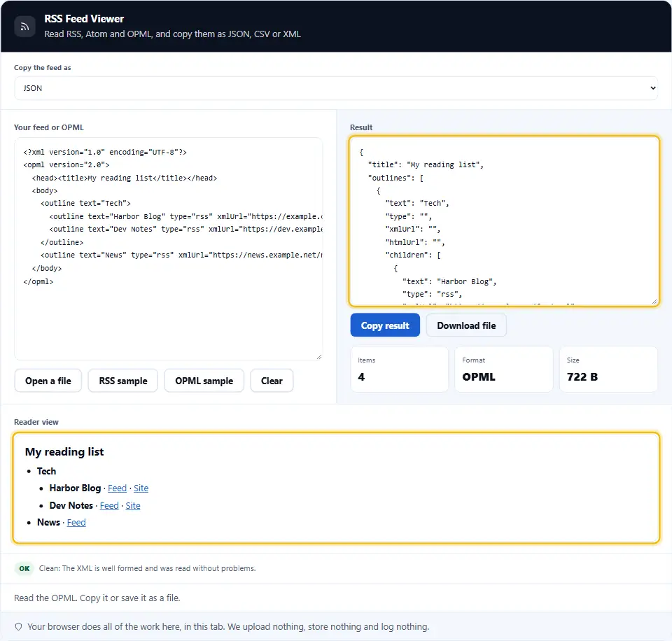Clear the feed input
This screenshot has height=641, width=672.
[x=272, y=381]
